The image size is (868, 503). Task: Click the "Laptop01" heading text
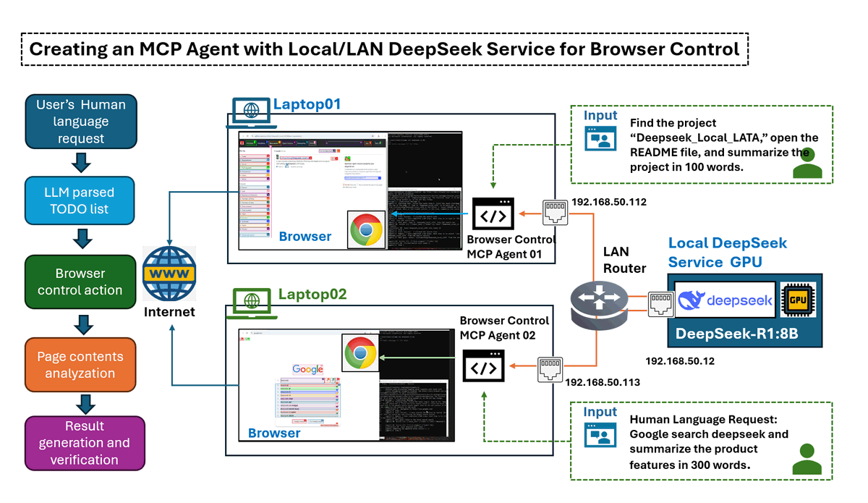click(x=307, y=104)
